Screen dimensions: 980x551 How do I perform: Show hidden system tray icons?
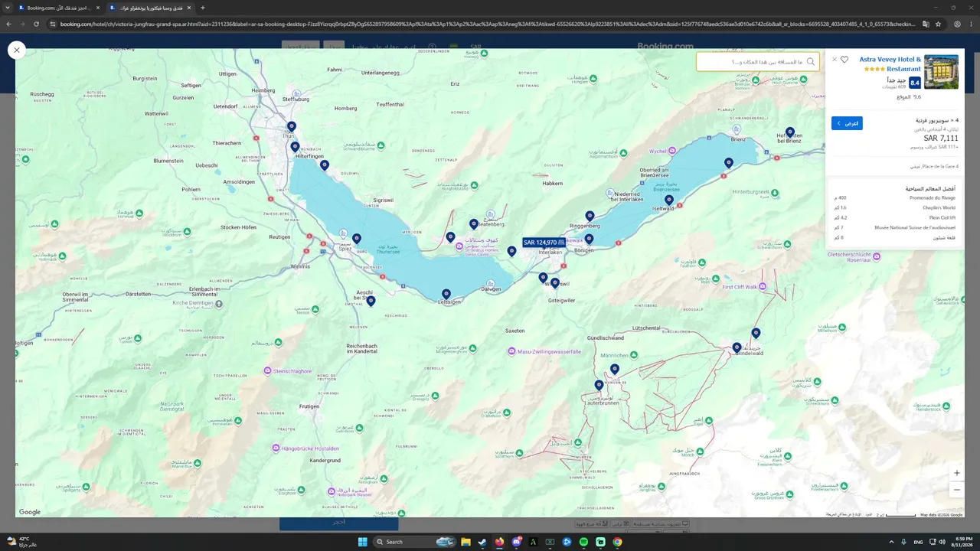tap(890, 542)
